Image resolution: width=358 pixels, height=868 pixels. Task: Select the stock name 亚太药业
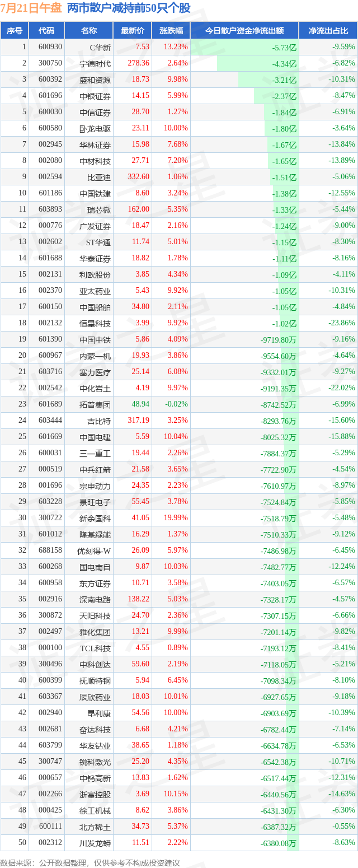(95, 291)
